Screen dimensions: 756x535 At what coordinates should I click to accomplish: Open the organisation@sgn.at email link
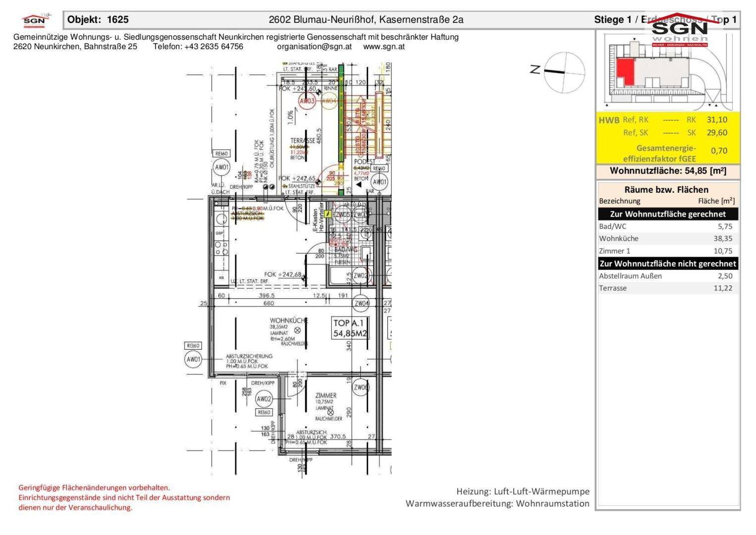tap(314, 47)
